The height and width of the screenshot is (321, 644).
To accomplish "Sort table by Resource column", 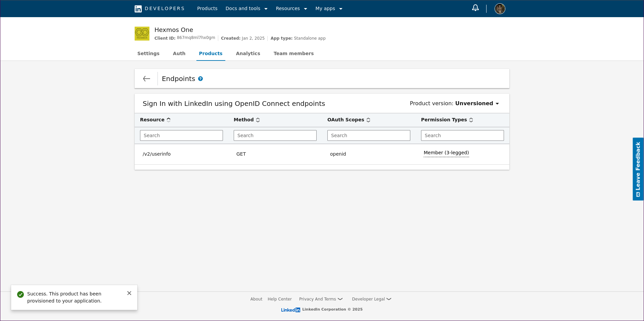I will click(x=169, y=120).
